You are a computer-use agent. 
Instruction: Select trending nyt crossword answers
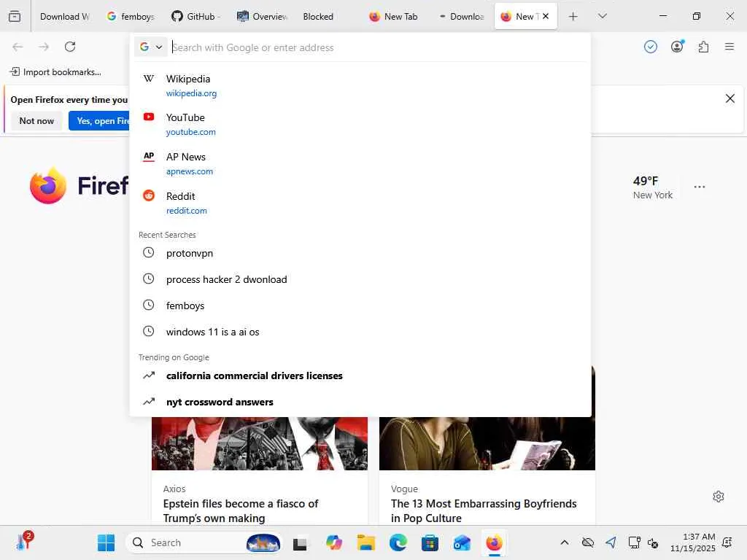360,402
